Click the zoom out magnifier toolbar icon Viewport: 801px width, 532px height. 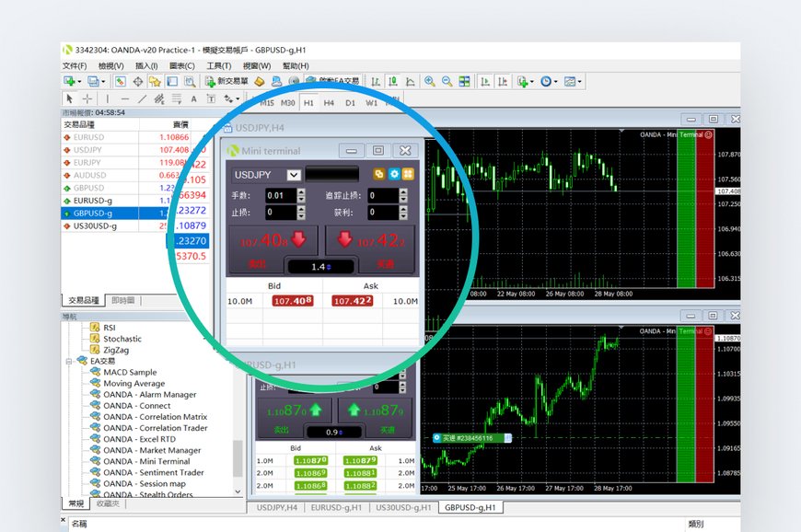coord(447,82)
